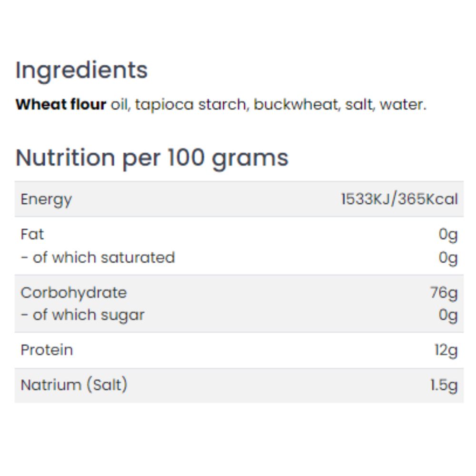Click the Protein row label

point(47,350)
